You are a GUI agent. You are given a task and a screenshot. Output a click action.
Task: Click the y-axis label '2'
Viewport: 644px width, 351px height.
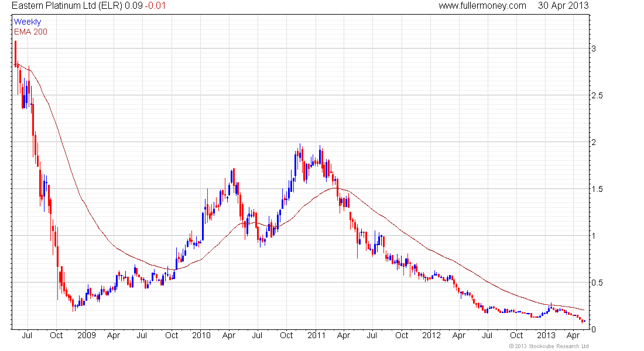[594, 142]
